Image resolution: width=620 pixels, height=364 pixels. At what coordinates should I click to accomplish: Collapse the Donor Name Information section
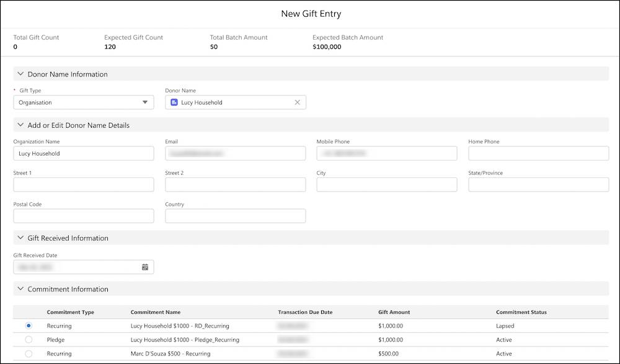pyautogui.click(x=20, y=74)
